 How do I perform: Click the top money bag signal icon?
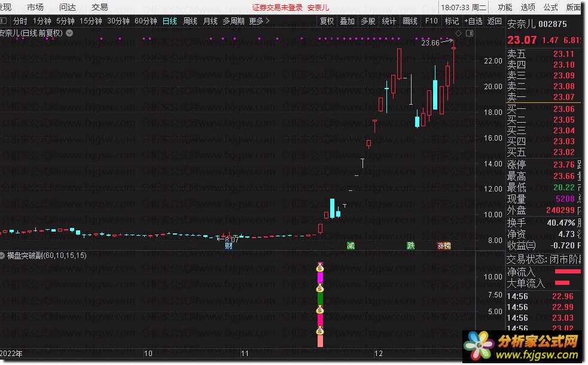pos(320,268)
